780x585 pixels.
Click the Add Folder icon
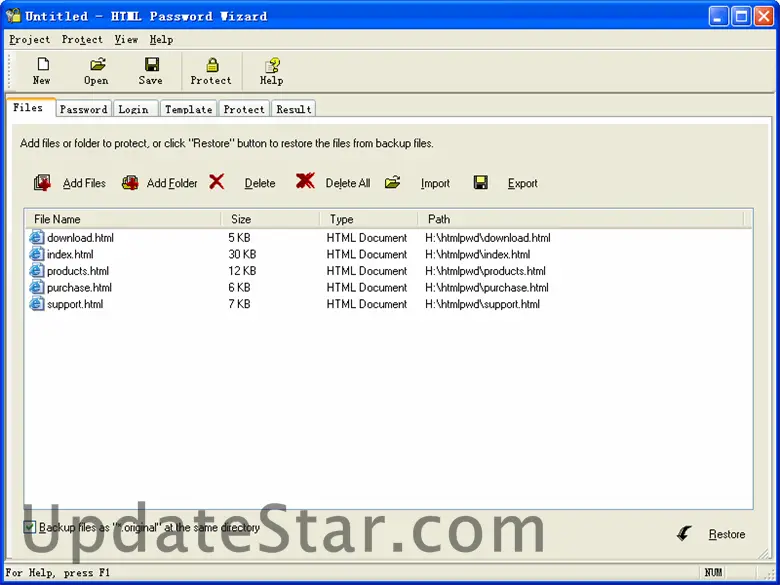point(130,183)
